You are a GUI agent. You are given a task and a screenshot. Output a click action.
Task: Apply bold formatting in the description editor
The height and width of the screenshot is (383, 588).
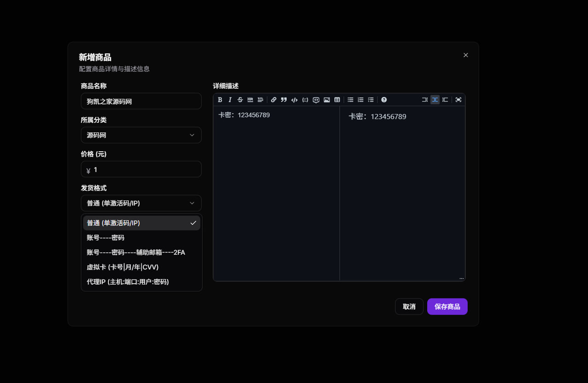pyautogui.click(x=220, y=100)
